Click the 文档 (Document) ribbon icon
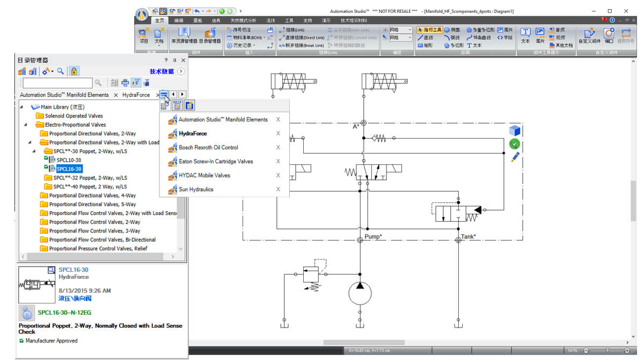This screenshot has width=644, height=362. pyautogui.click(x=159, y=36)
